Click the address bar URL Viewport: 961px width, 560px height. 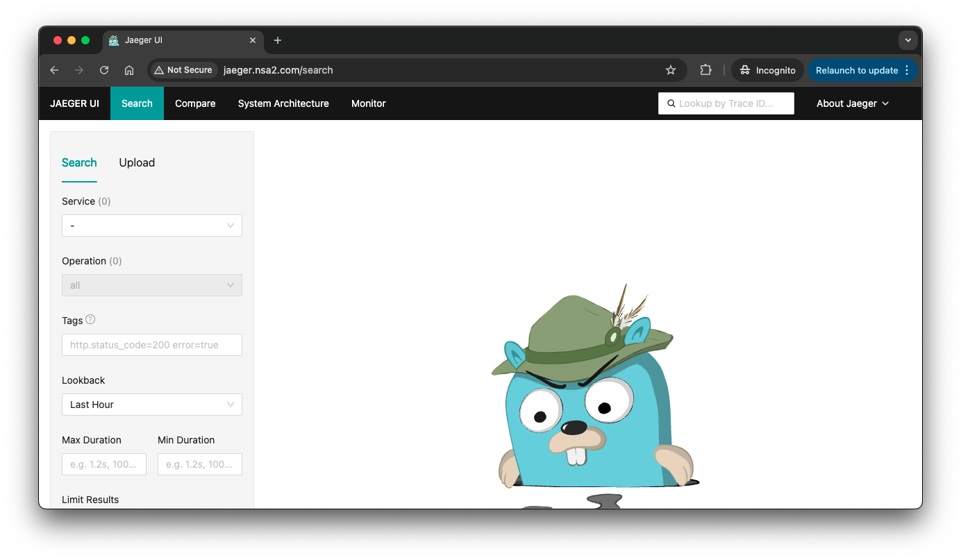(278, 70)
